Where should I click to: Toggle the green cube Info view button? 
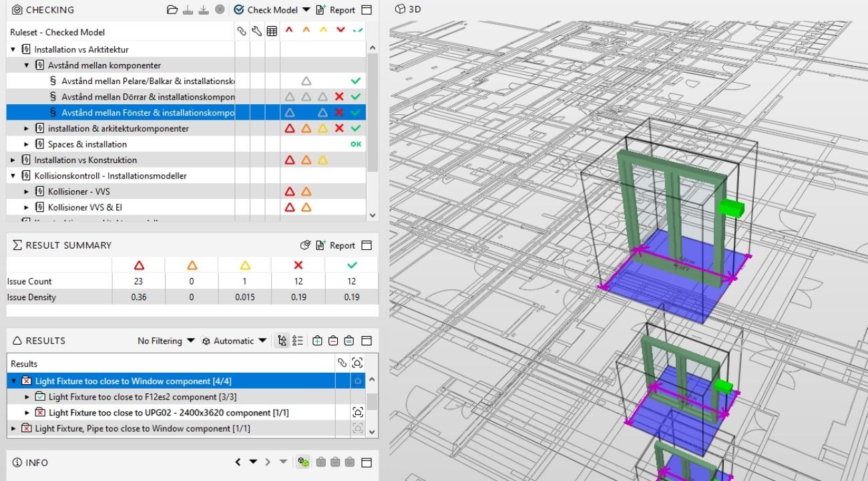click(303, 462)
